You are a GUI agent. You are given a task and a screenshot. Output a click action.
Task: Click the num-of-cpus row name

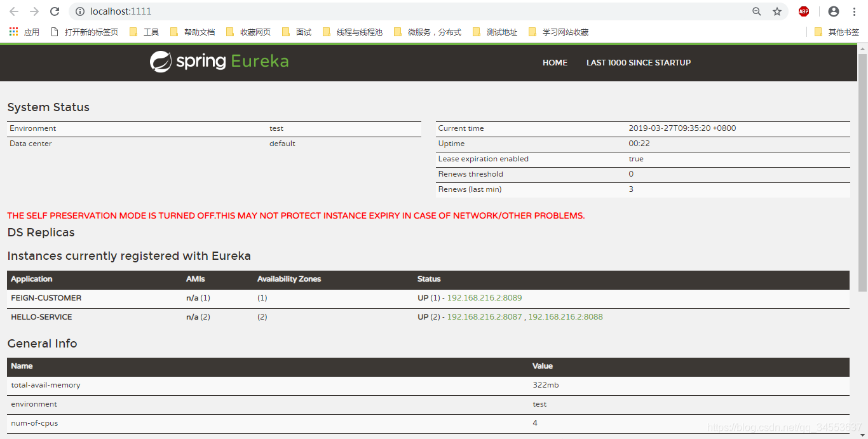[x=34, y=423]
